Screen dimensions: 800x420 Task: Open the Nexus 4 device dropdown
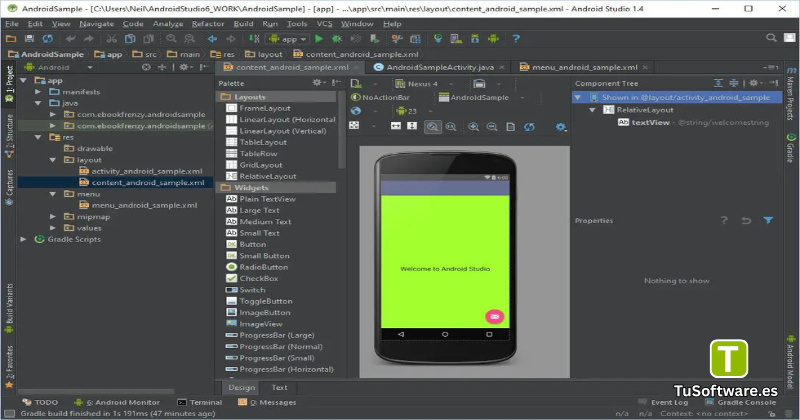click(424, 84)
